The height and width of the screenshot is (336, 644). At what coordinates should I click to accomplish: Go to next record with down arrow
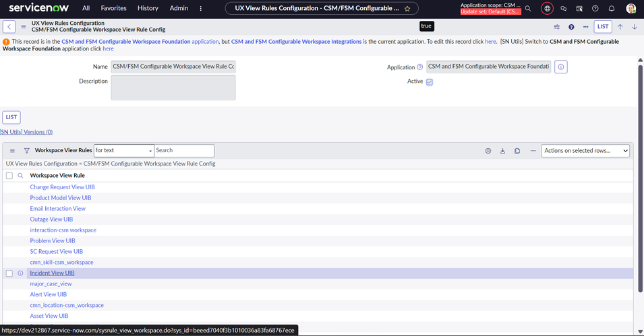tap(635, 27)
